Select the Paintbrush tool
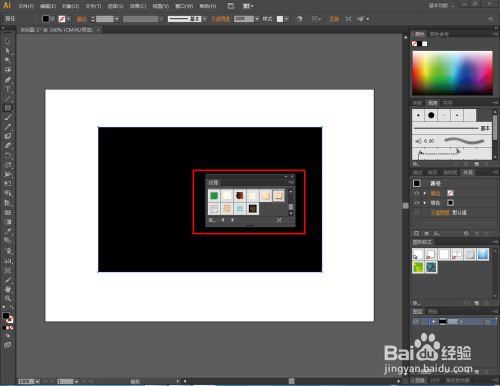This screenshot has width=500, height=386. 8,117
